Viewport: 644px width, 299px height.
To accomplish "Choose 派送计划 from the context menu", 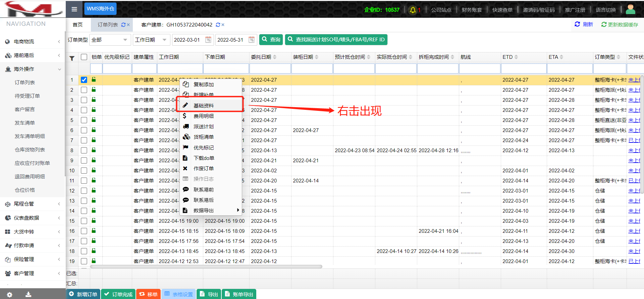I will (211, 126).
